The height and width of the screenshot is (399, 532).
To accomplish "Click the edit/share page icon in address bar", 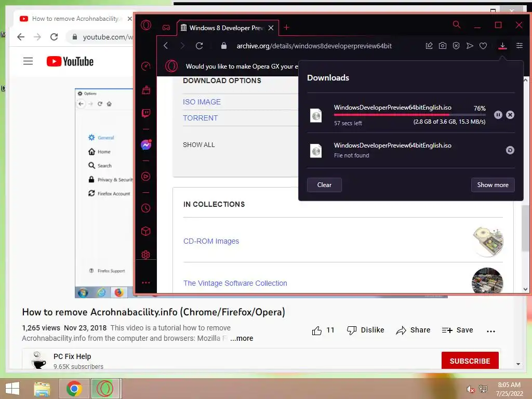I will click(429, 46).
